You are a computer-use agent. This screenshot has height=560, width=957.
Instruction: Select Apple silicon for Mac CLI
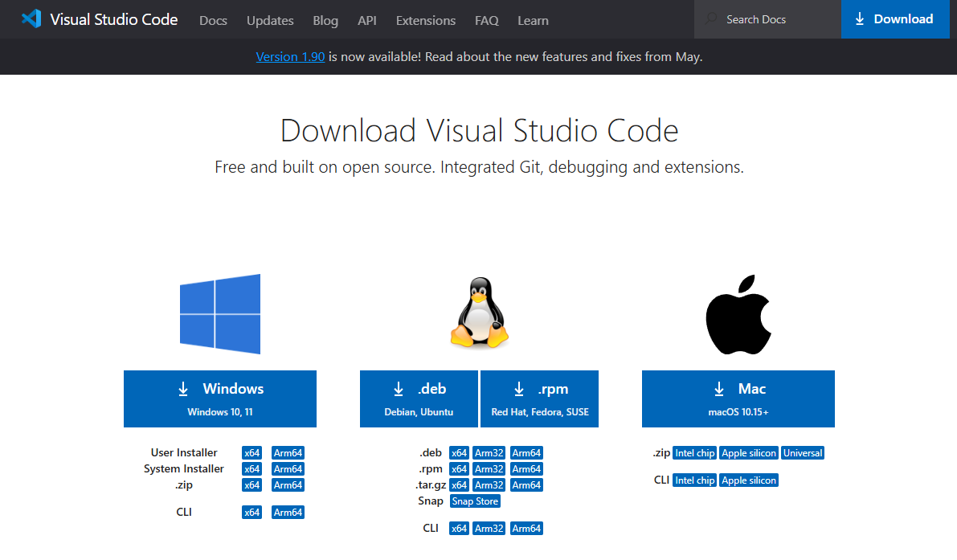749,480
